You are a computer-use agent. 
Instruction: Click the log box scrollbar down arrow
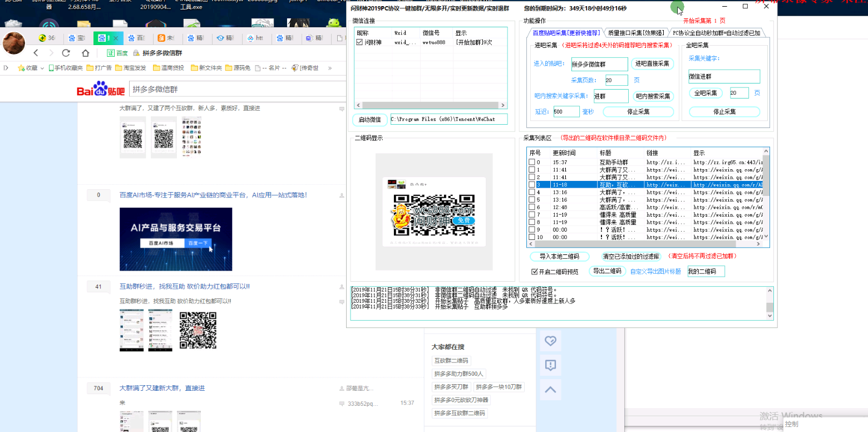coord(770,316)
